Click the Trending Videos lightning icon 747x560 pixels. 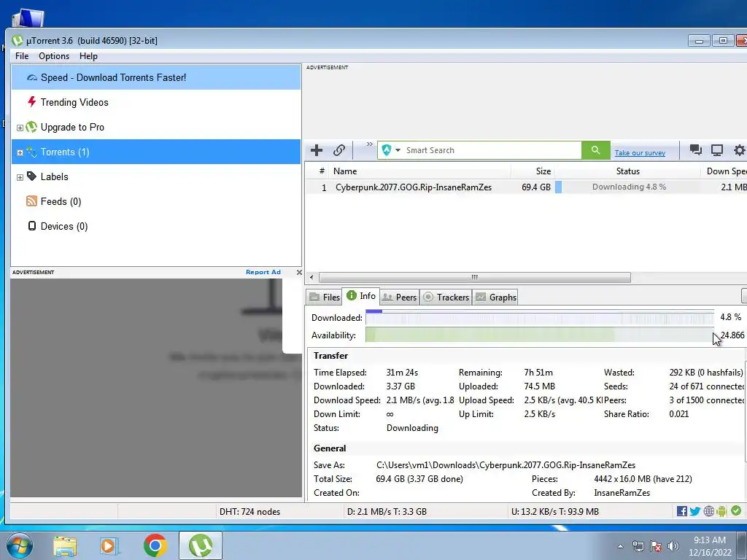[x=32, y=101]
